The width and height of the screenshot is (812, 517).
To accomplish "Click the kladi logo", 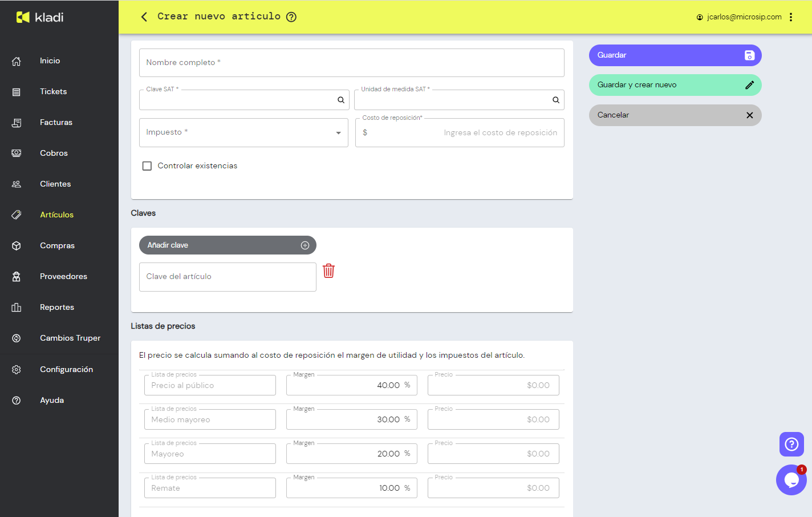I will pyautogui.click(x=40, y=17).
